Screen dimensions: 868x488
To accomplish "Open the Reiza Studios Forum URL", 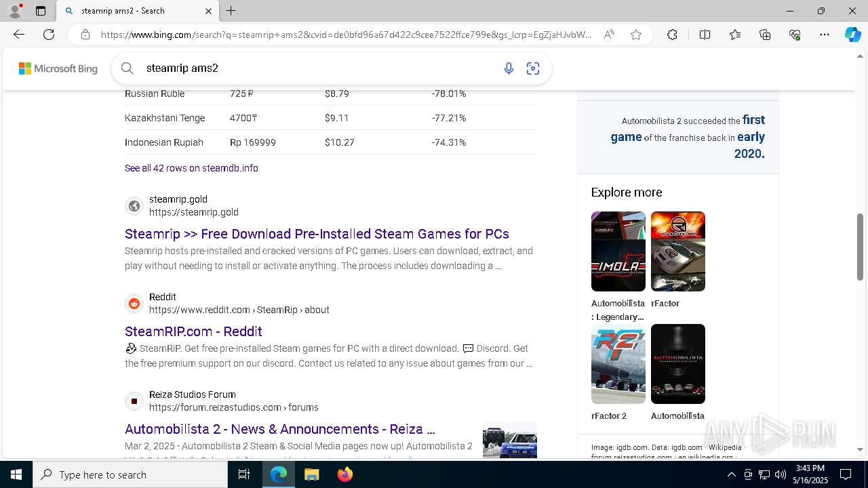I will coord(234,407).
